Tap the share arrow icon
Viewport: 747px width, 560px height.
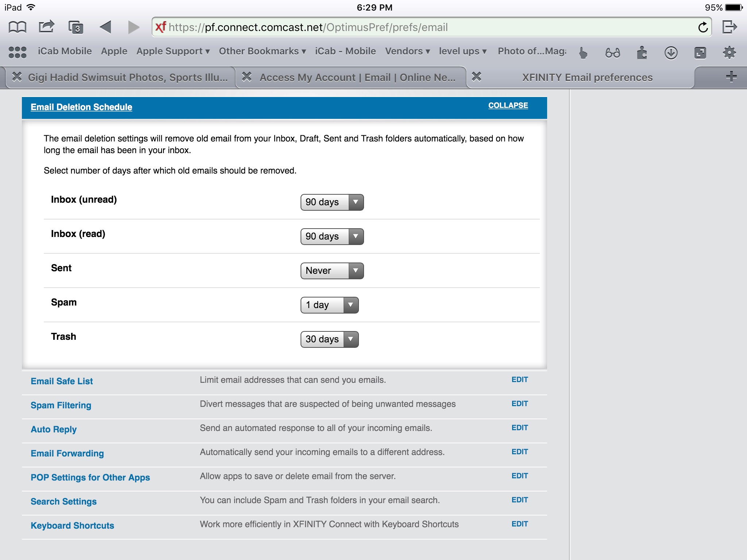tap(46, 27)
